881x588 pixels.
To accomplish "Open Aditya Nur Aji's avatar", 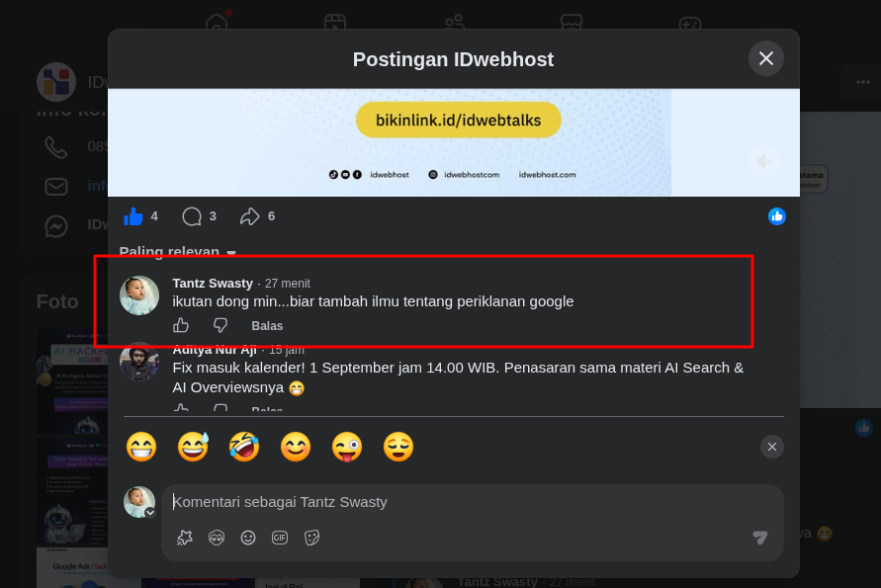I will pos(139,362).
